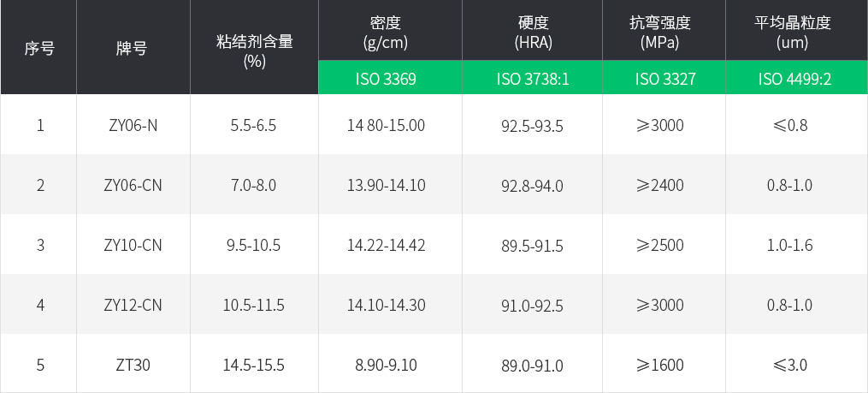Click the 平均晶粒度 (um) header
This screenshot has height=393, width=868.
[x=794, y=32]
